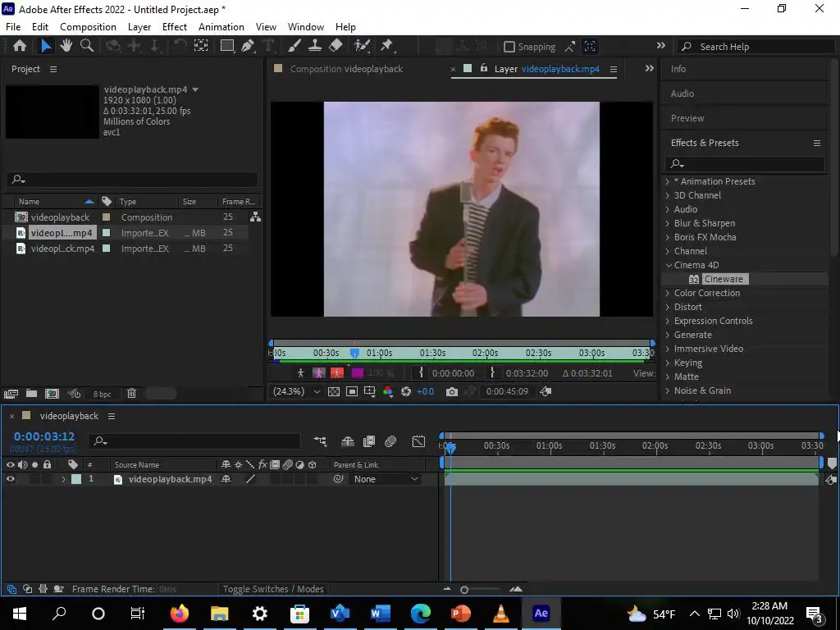Click the timeline layer search field
Image resolution: width=840 pixels, height=630 pixels.
[x=194, y=441]
